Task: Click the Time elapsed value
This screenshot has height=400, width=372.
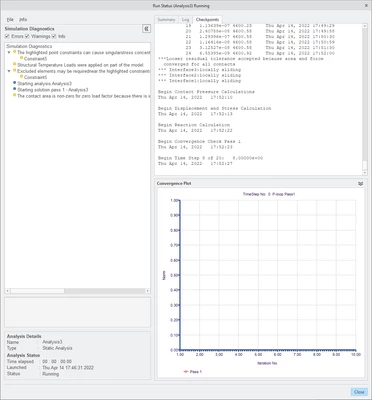Action: [x=57, y=362]
